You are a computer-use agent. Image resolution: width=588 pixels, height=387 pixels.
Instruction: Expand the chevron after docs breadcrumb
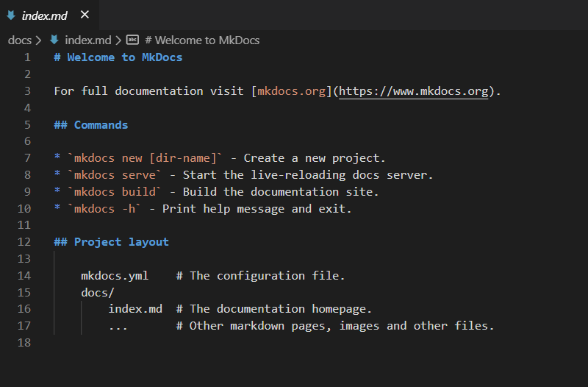[38, 40]
